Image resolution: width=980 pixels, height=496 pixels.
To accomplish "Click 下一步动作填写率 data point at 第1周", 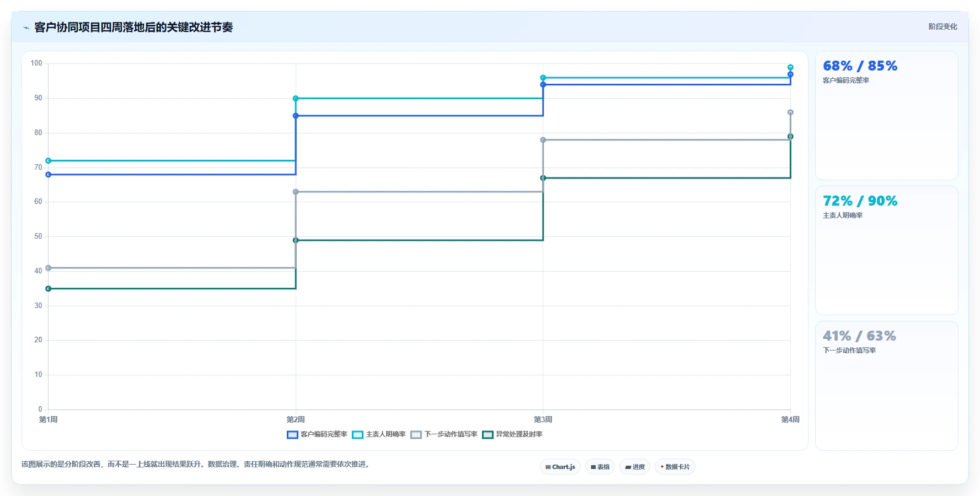I will tap(49, 268).
